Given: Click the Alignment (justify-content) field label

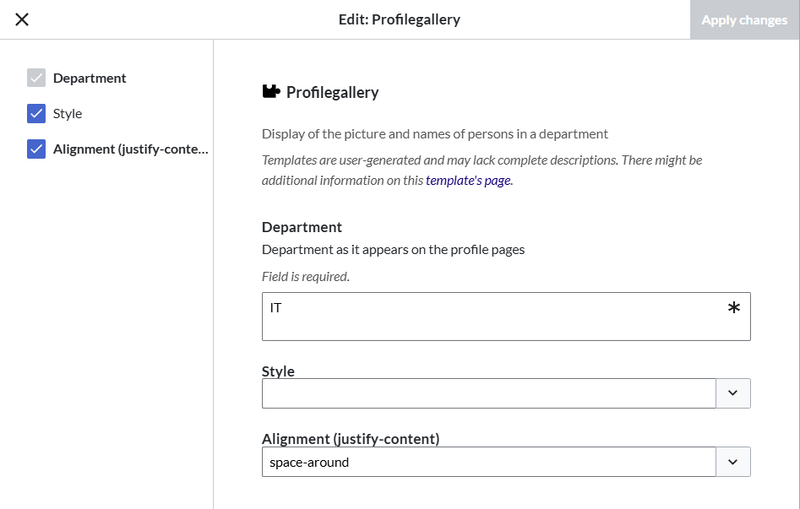Looking at the screenshot, I should point(351,439).
